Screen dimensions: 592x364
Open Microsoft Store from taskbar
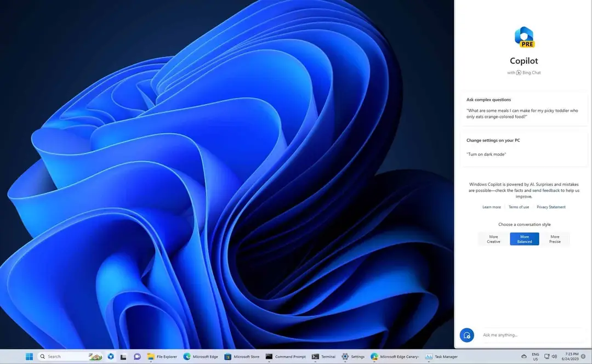(x=242, y=356)
